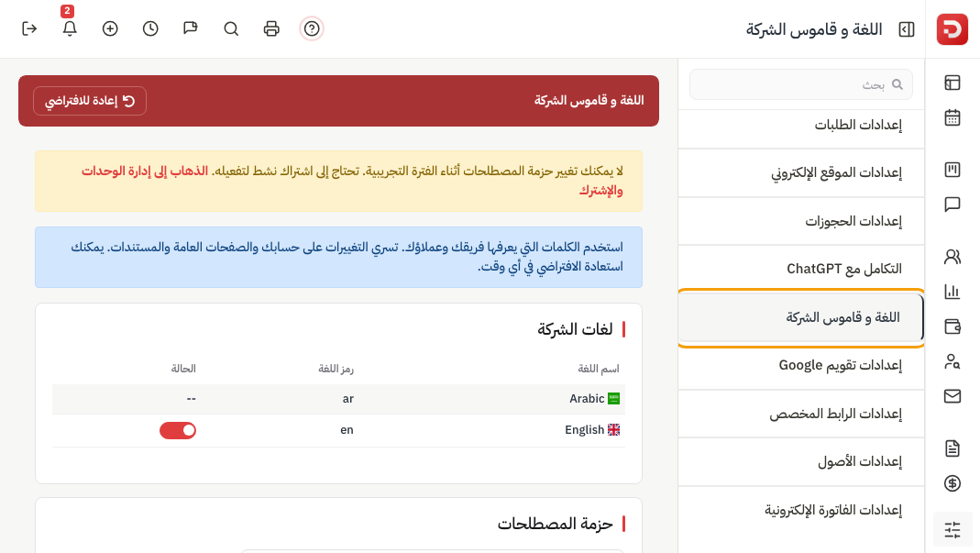Open the mail envelope icon
The height and width of the screenshot is (553, 980).
point(952,396)
